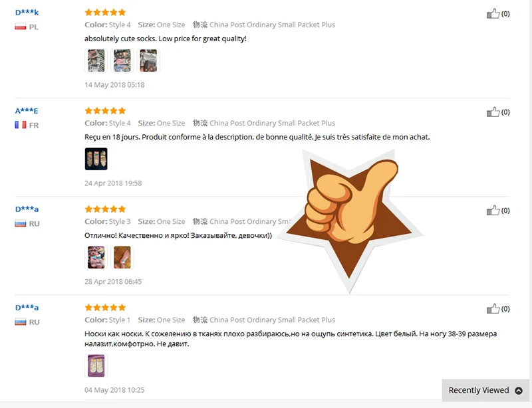Click five-star rating of the French review
The width and height of the screenshot is (532, 408).
(x=105, y=110)
